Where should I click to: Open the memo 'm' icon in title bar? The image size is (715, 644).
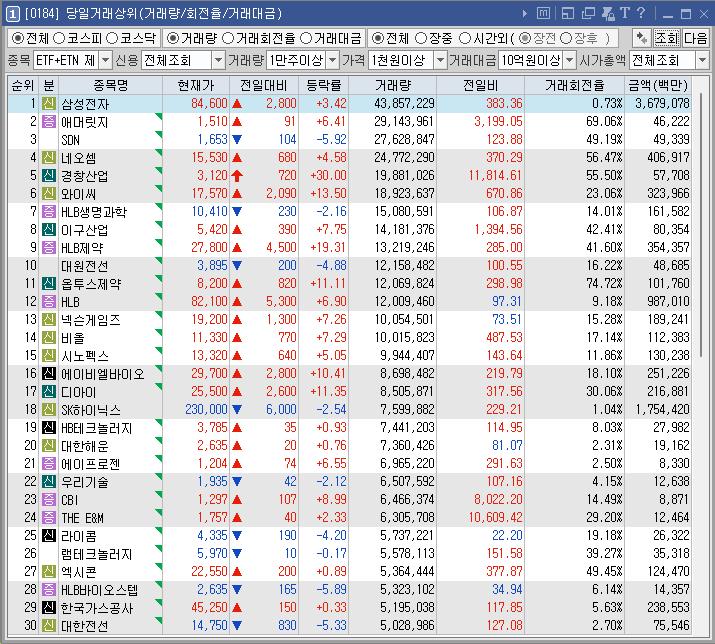tap(543, 14)
